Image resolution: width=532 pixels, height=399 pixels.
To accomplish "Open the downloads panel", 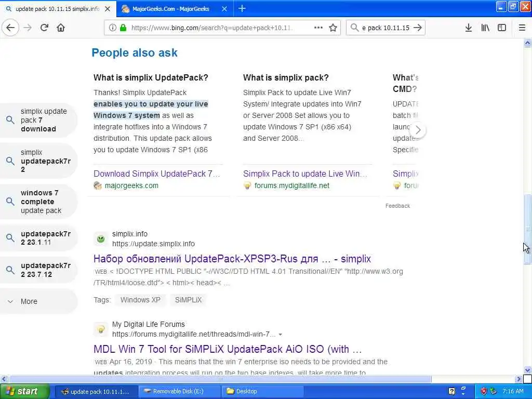I will pos(469,28).
